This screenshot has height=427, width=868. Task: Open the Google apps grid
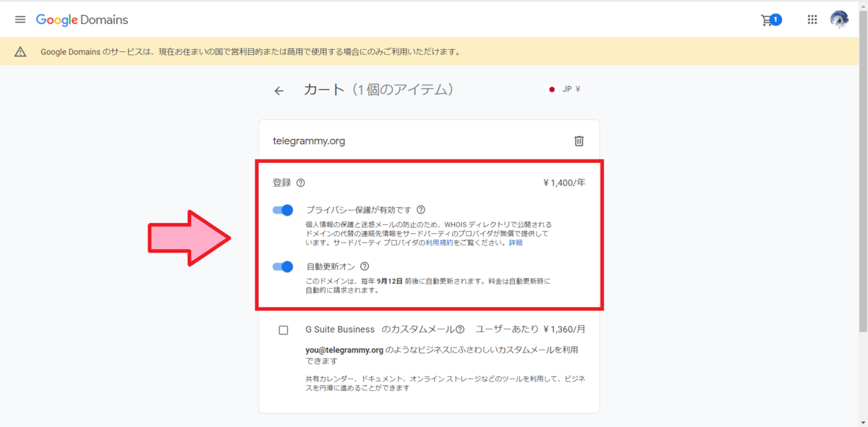812,20
